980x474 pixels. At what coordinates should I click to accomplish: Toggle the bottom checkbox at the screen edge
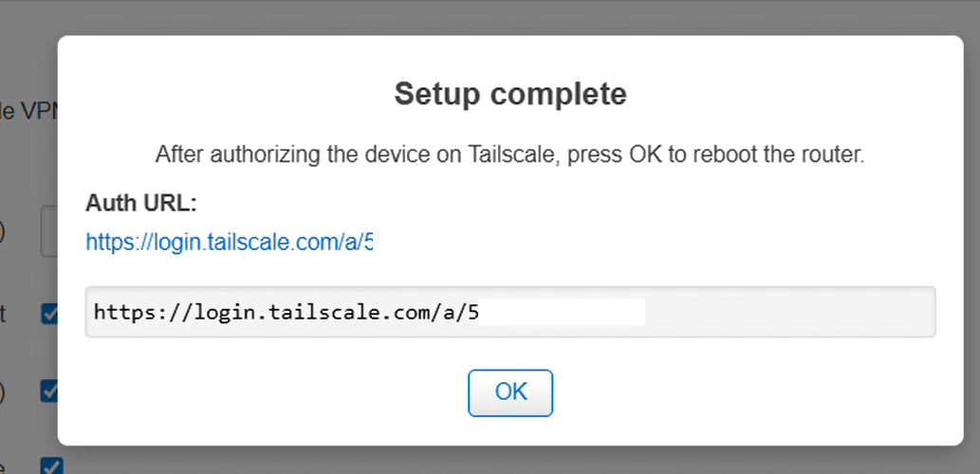50,465
